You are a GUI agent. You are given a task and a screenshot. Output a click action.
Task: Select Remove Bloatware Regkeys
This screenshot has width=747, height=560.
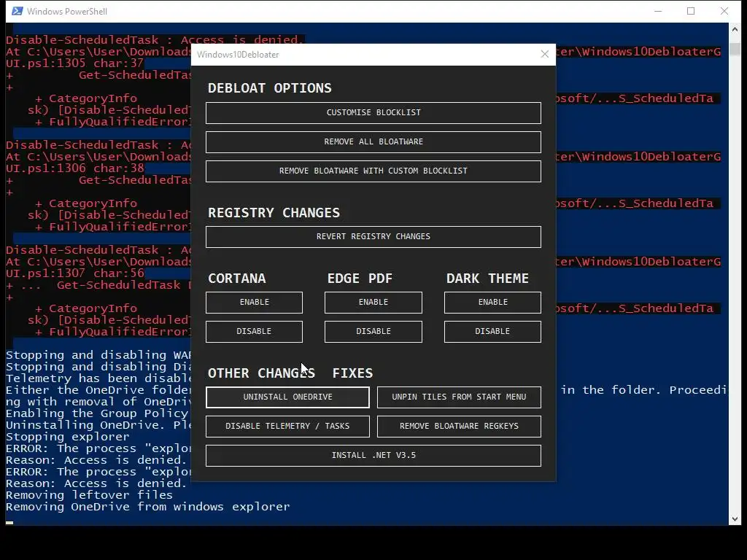[x=459, y=426]
